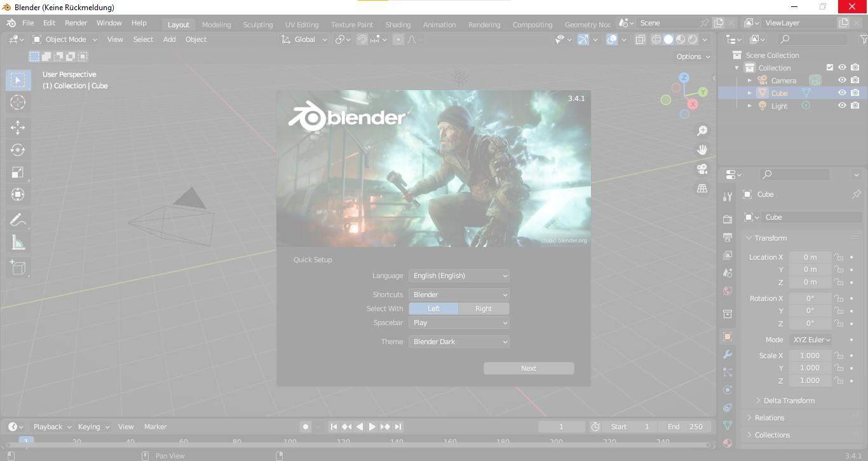Open the Theme dropdown
This screenshot has width=868, height=461.
coord(459,341)
